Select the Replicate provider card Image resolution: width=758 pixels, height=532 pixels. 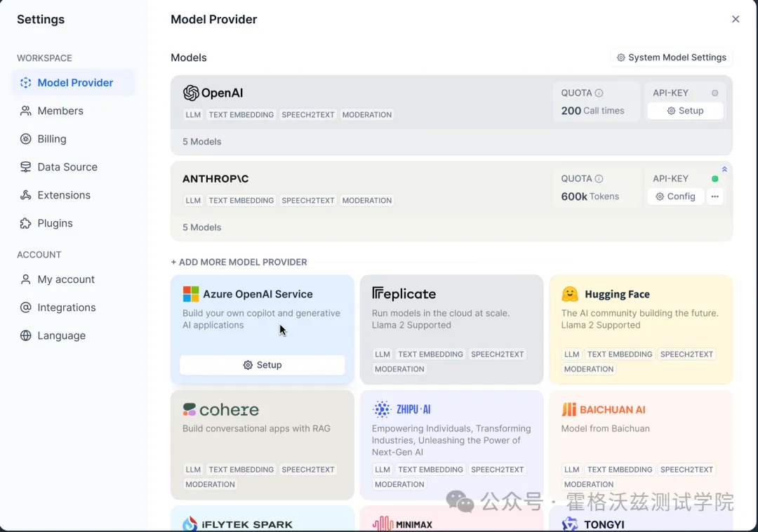tap(451, 330)
